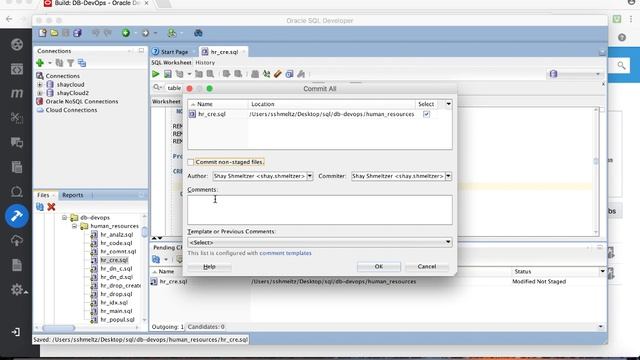The width and height of the screenshot is (640, 360).
Task: Click the magnifier search icon at browser right
Action: pyautogui.click(x=621, y=65)
